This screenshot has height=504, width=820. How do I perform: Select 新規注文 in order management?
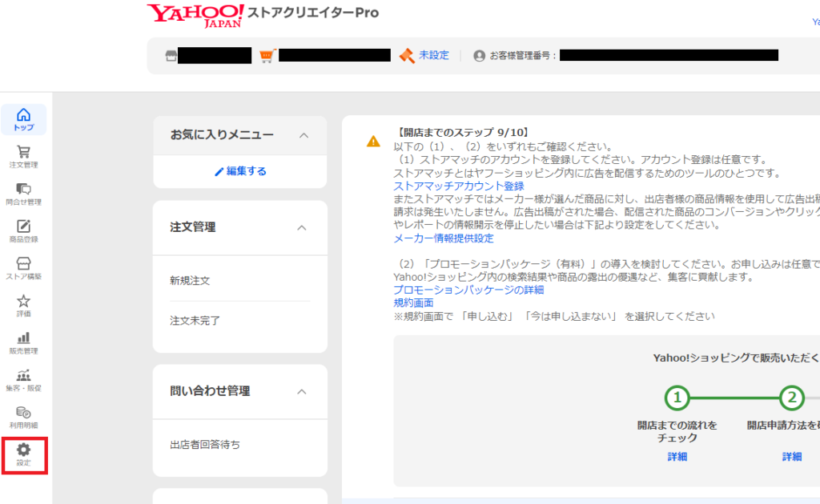pyautogui.click(x=190, y=281)
